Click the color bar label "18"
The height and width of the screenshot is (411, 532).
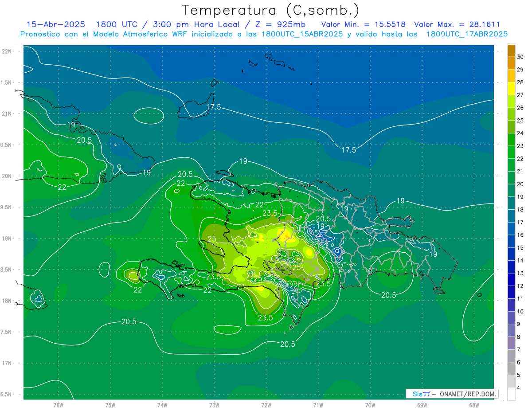tap(521, 210)
